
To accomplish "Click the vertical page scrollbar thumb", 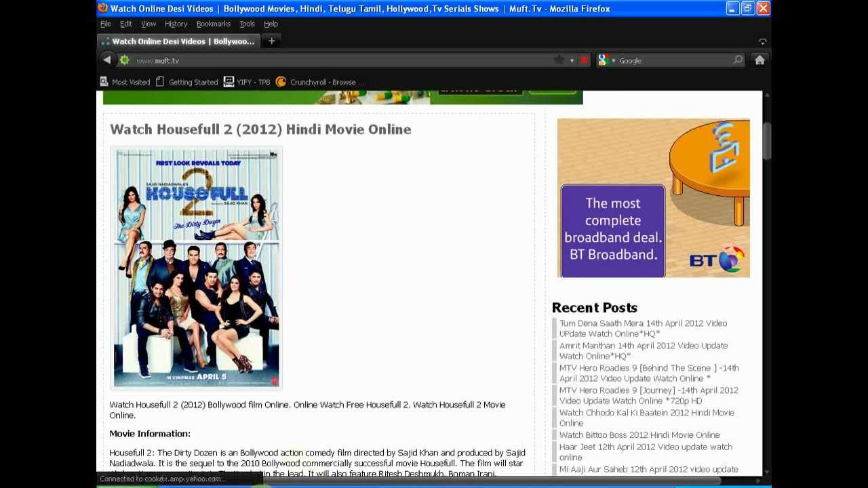I will (x=767, y=141).
